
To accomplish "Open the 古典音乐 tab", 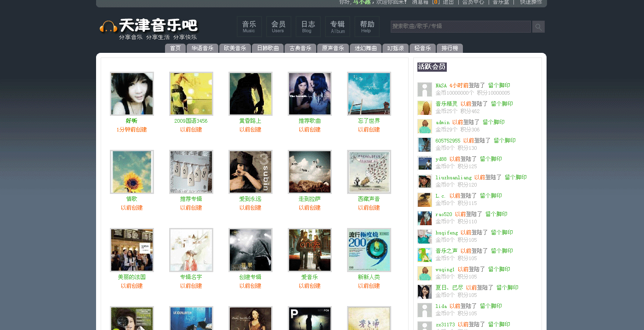I will point(301,48).
